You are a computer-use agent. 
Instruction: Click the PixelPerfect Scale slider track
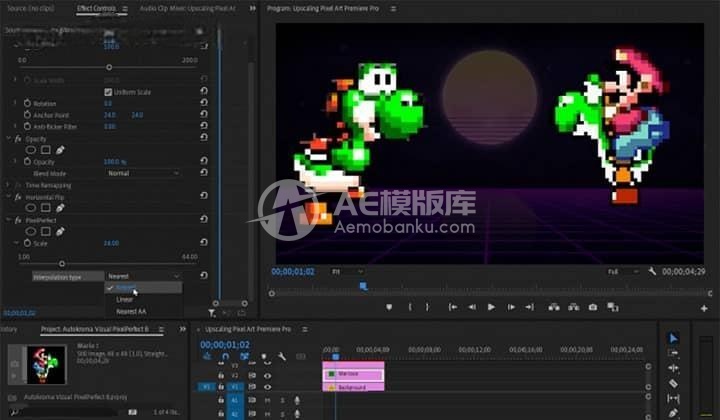tap(100, 262)
